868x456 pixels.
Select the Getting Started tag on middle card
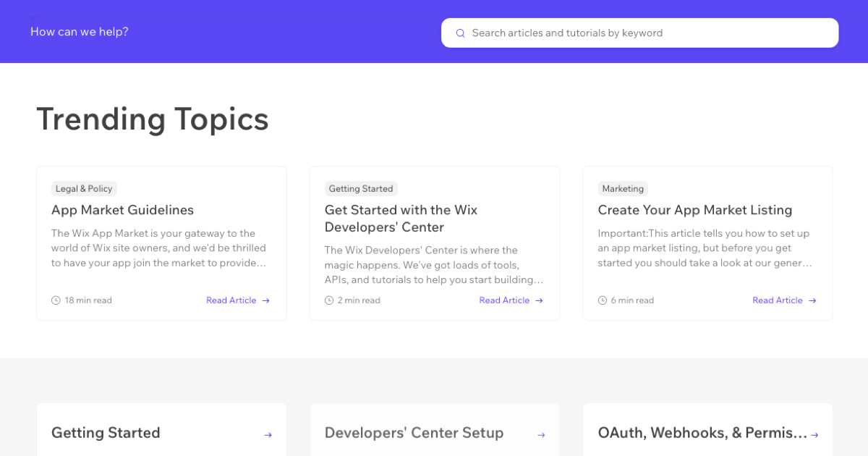361,188
